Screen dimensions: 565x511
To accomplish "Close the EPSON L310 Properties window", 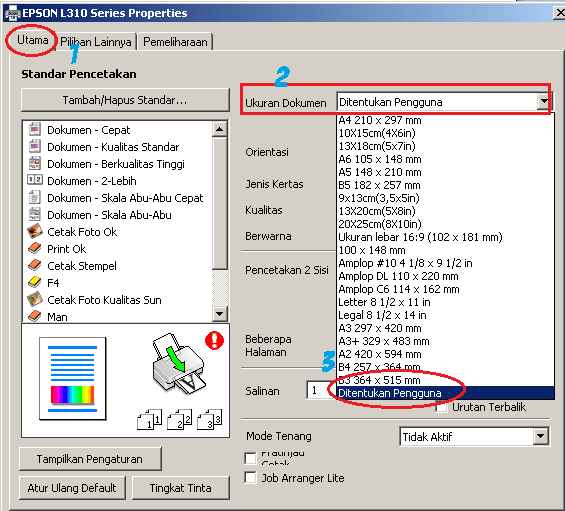I will click(x=560, y=13).
